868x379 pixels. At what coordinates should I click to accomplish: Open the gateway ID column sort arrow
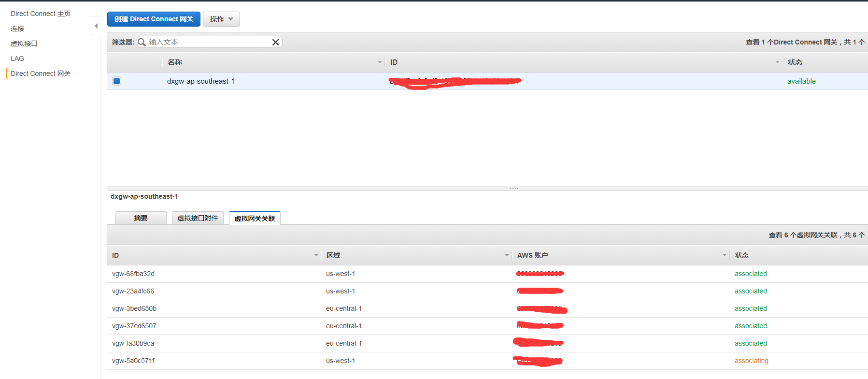777,62
